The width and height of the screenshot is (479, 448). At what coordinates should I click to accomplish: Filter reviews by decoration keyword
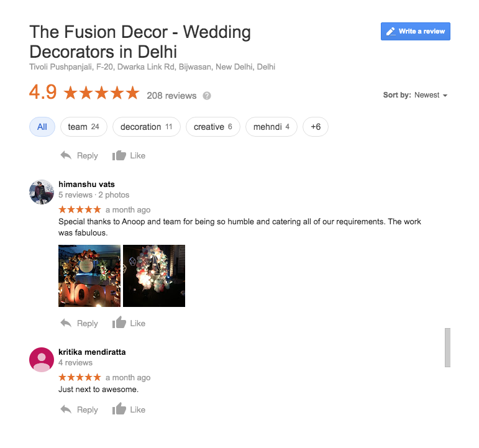coord(147,127)
